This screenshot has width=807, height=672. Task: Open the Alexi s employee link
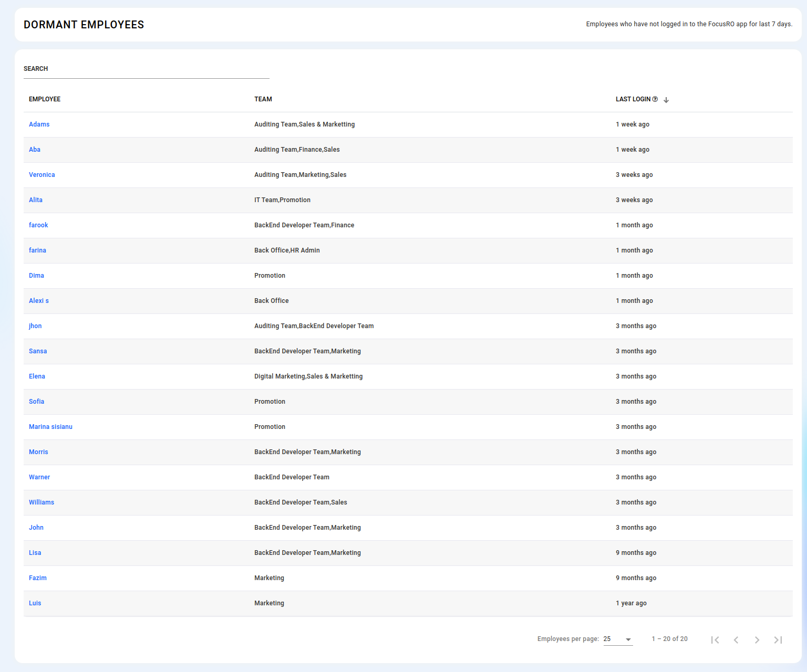pos(39,301)
